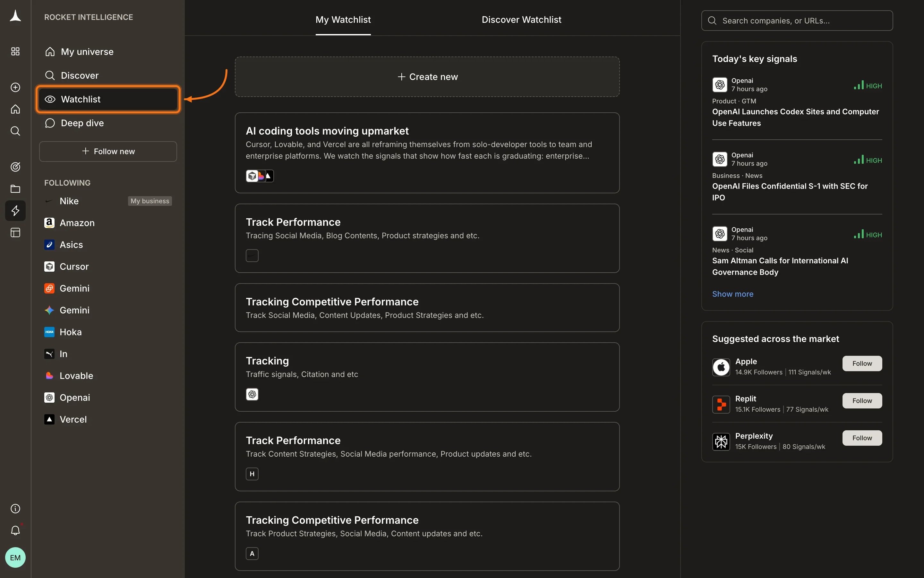Click the A badge on bottom card

(252, 554)
